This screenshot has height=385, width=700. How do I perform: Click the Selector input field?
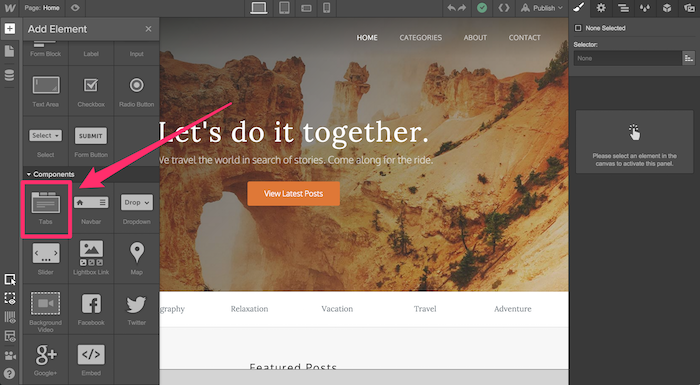coord(627,58)
